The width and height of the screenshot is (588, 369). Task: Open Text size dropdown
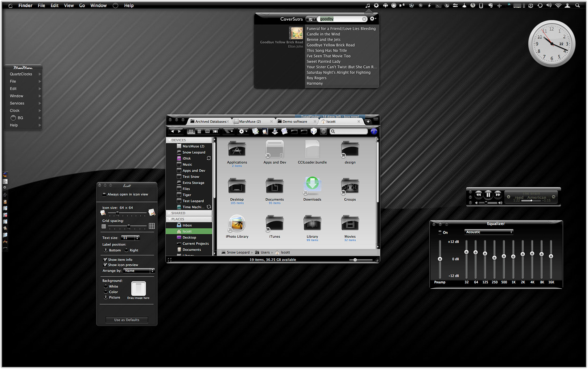pyautogui.click(x=131, y=238)
